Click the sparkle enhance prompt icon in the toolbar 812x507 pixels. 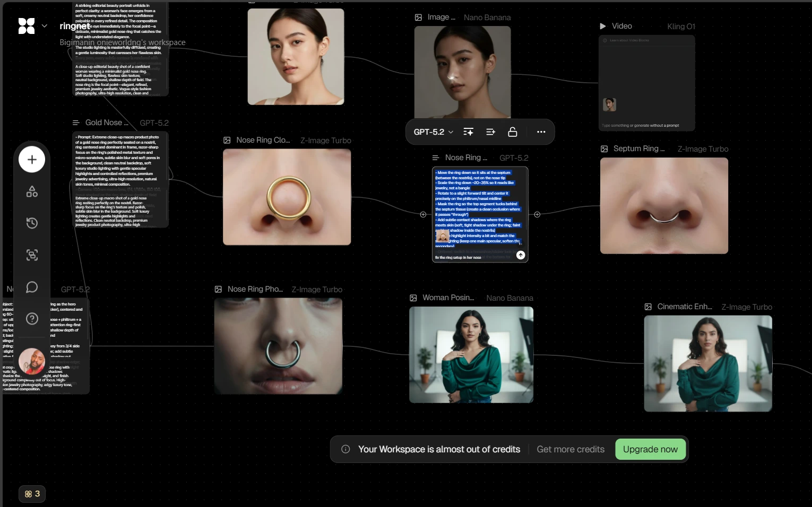(x=468, y=132)
